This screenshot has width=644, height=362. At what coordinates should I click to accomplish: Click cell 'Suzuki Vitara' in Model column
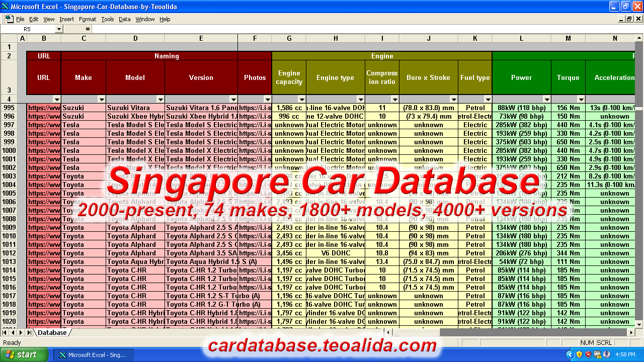tap(135, 108)
